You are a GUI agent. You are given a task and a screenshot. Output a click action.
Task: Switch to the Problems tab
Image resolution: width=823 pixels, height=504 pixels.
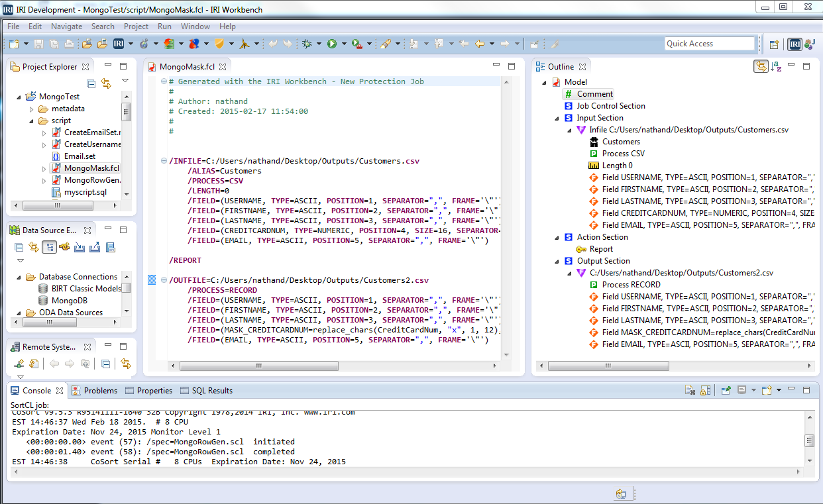click(x=95, y=391)
